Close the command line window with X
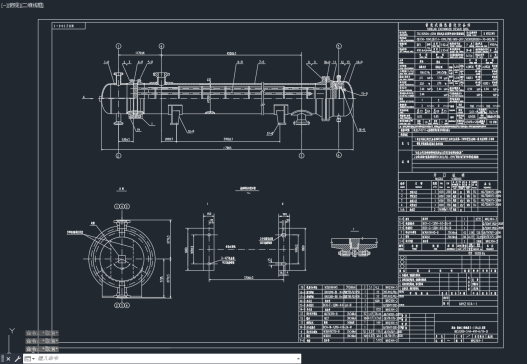 point(8,359)
